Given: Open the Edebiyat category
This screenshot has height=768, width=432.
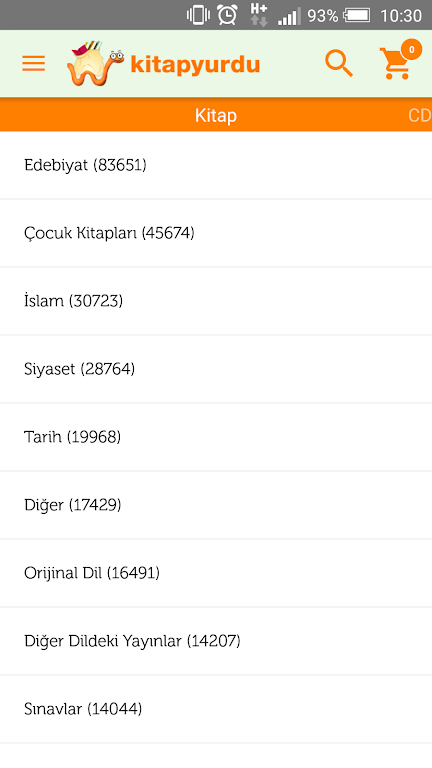Looking at the screenshot, I should coord(216,165).
